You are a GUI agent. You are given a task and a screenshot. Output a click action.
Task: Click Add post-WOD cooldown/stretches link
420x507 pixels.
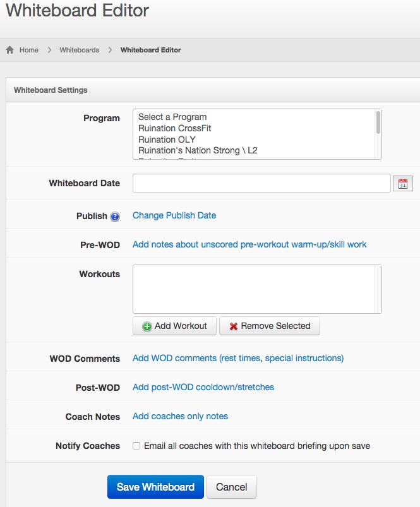203,387
